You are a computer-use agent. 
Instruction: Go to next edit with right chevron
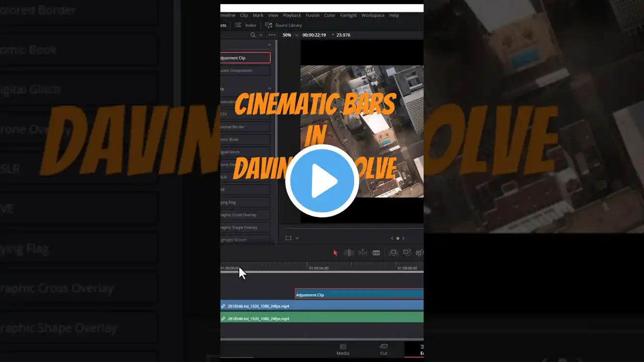pyautogui.click(x=403, y=238)
